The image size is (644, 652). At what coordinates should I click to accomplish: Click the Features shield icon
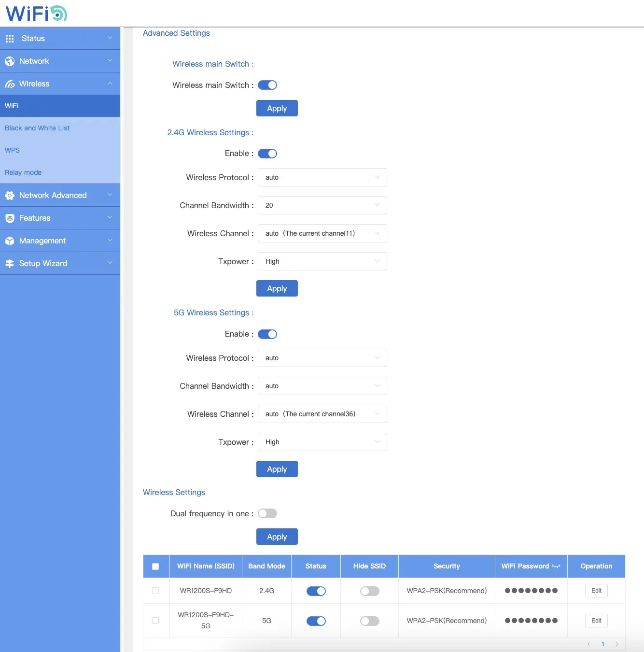click(10, 218)
